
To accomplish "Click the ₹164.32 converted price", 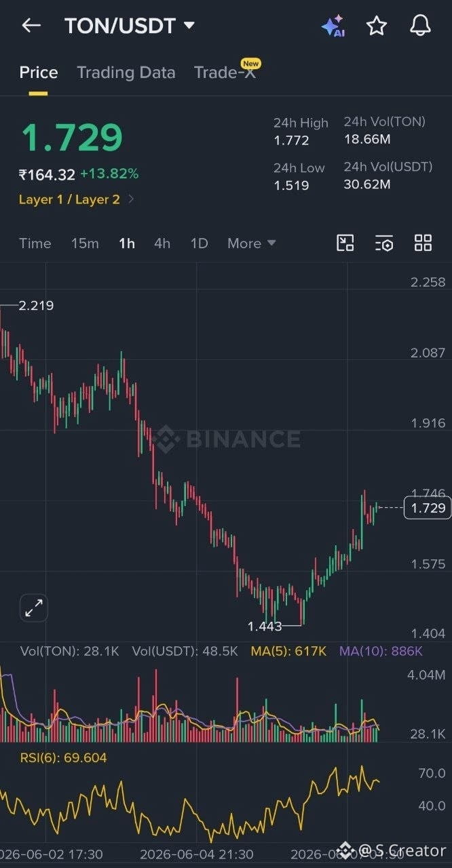I will pos(47,174).
